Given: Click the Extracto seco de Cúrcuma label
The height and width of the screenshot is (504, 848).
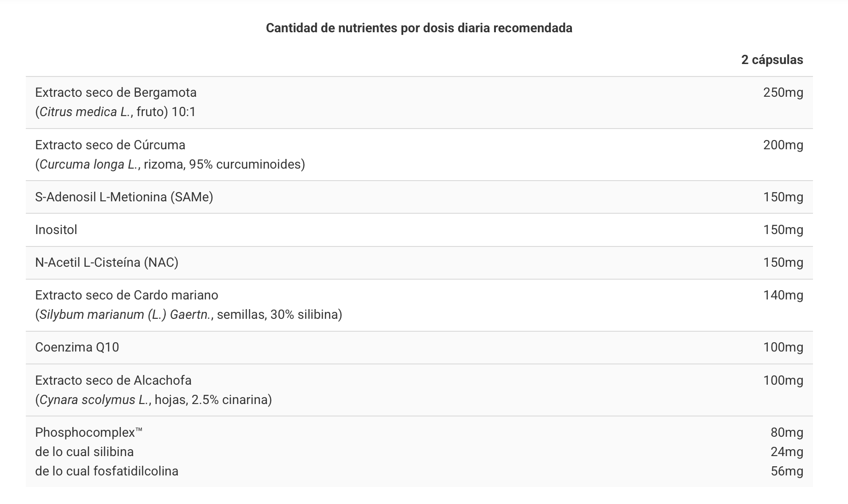Looking at the screenshot, I should tap(110, 145).
